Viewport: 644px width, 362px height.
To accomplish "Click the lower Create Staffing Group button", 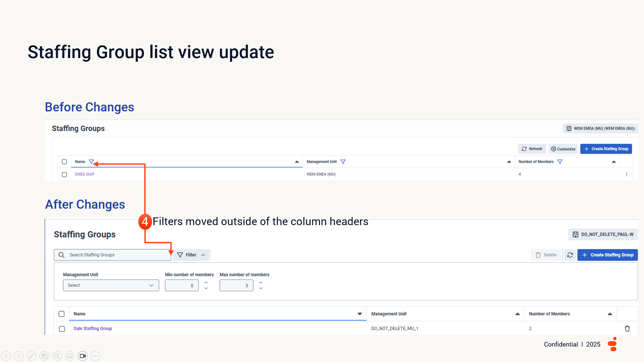I will (607, 255).
